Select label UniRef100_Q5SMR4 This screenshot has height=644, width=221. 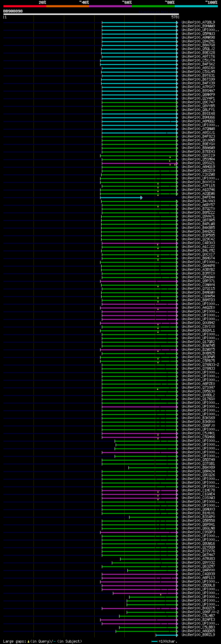click(198, 159)
